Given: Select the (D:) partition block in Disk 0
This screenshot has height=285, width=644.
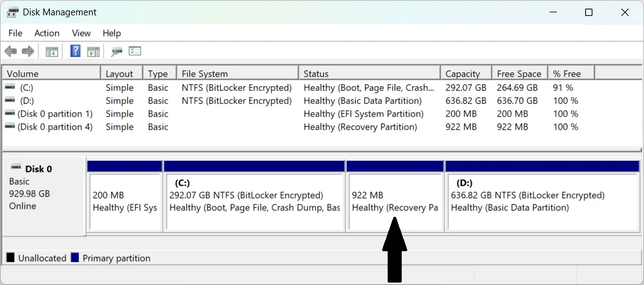Looking at the screenshot, I should coord(542,197).
